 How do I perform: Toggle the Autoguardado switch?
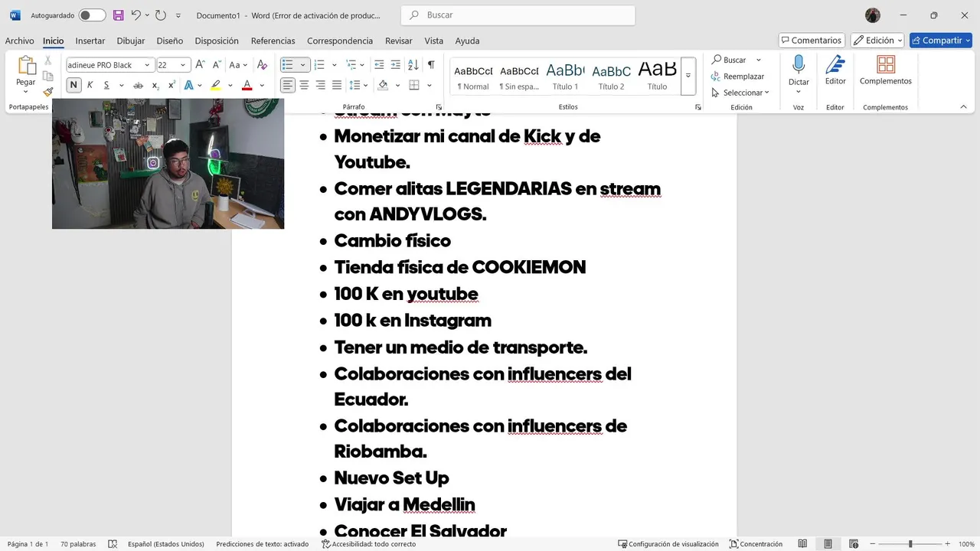92,15
